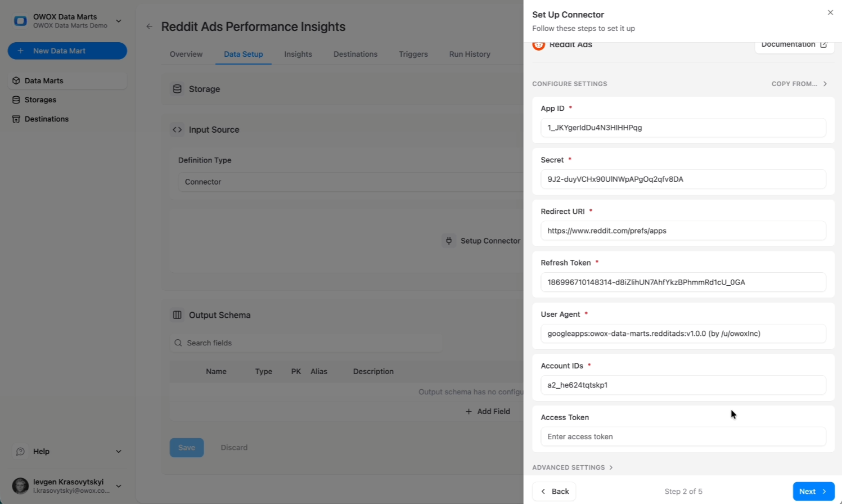Open the Reddit Ads Documentation link

[793, 44]
